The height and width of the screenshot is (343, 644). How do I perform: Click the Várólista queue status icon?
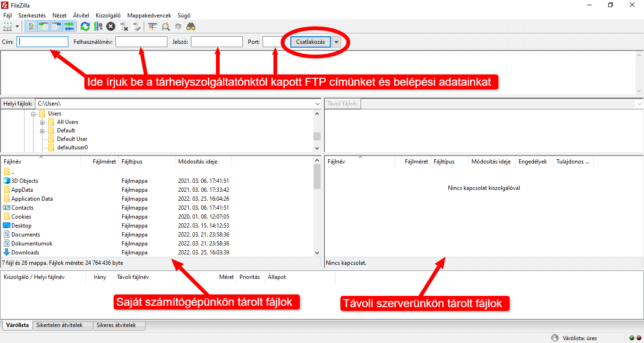[555, 338]
